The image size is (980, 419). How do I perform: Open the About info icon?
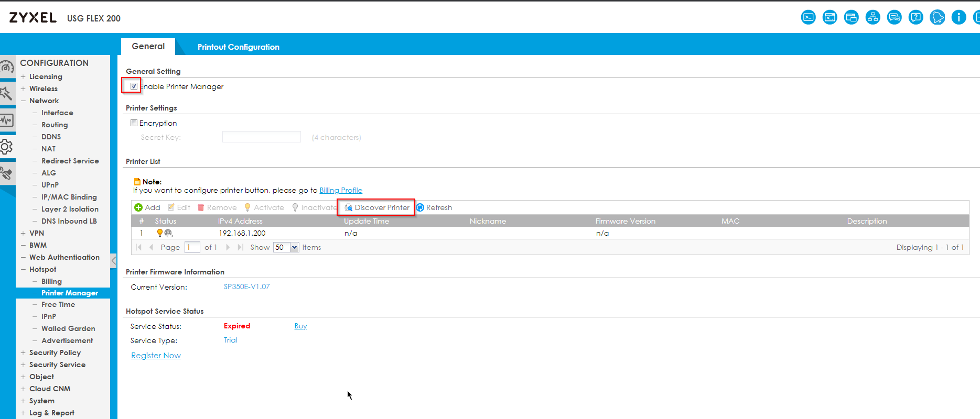959,18
